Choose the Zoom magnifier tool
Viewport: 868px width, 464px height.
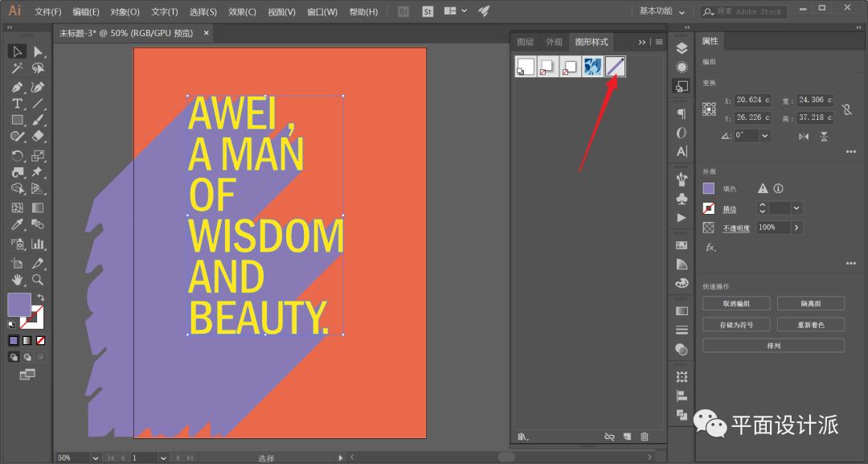click(x=38, y=280)
